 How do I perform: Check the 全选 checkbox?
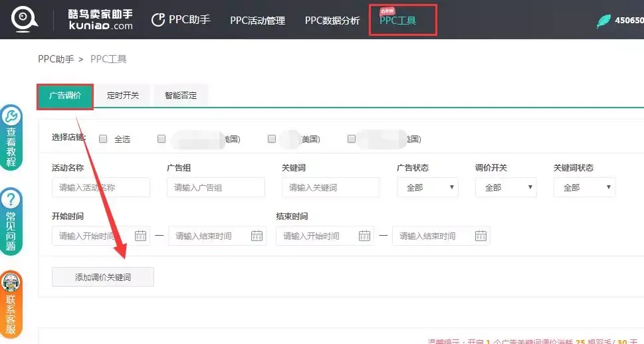coord(103,139)
